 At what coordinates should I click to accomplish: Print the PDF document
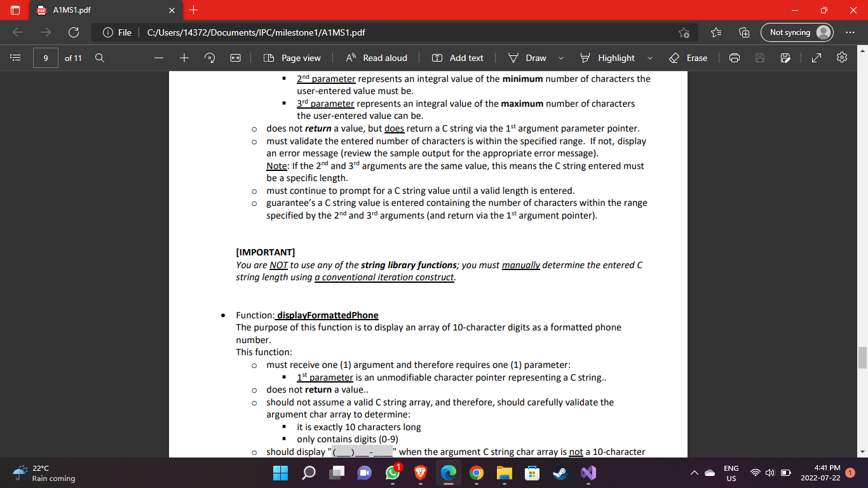click(x=735, y=58)
